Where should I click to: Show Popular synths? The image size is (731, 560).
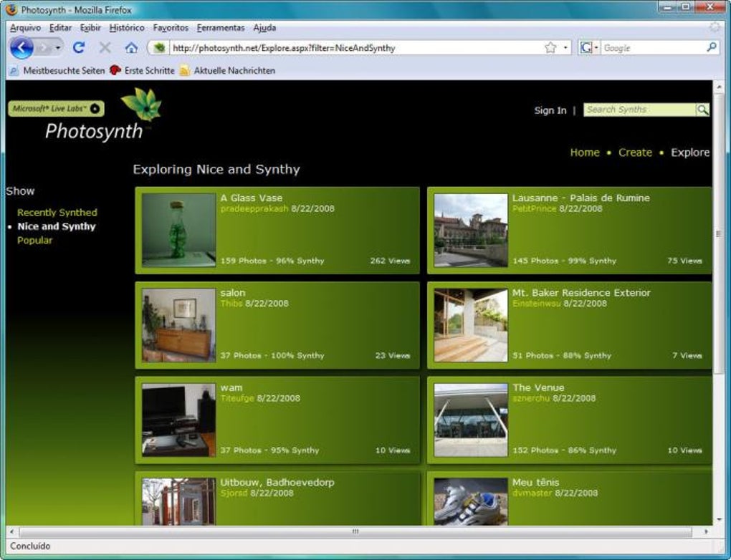[x=34, y=241]
